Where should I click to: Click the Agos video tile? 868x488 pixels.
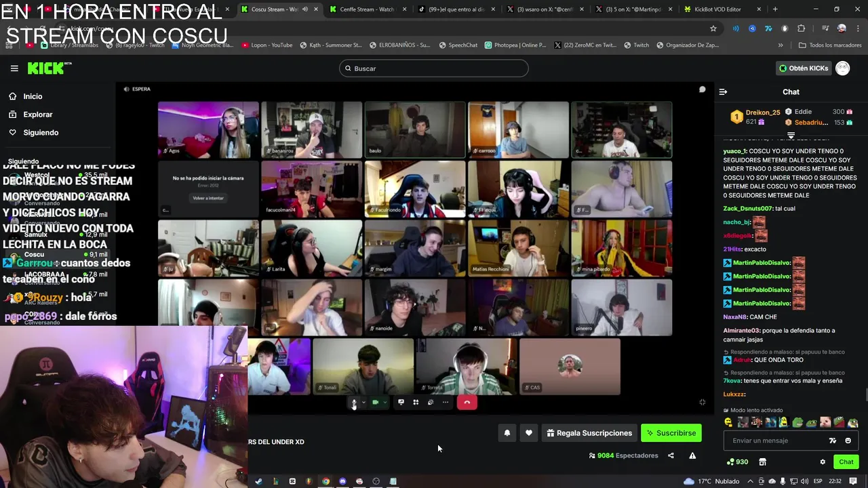click(x=208, y=130)
